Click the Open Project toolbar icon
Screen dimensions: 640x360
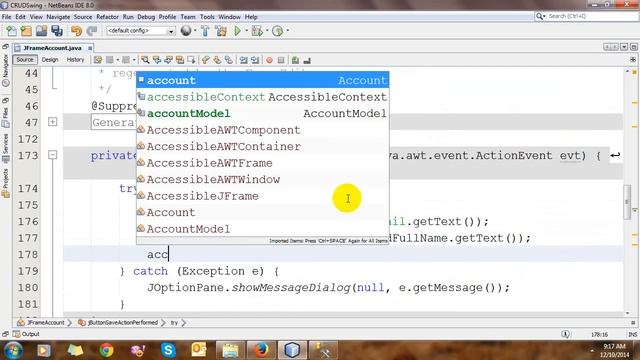41,31
